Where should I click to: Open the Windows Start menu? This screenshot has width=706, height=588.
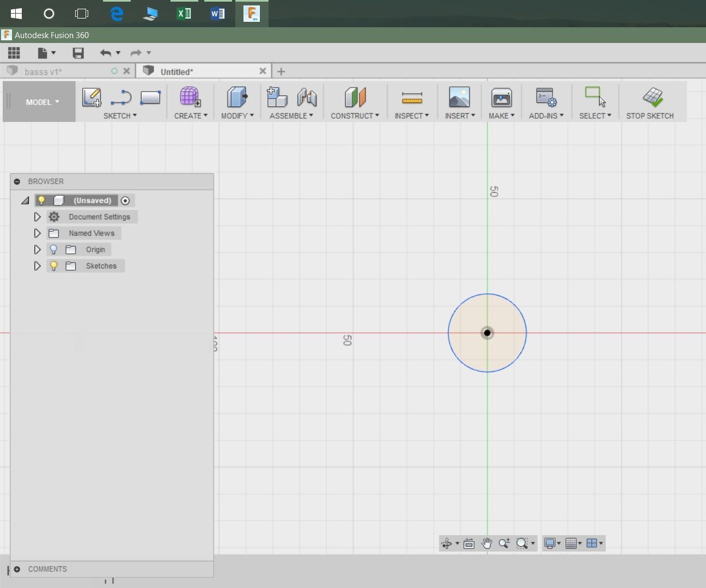(x=16, y=14)
